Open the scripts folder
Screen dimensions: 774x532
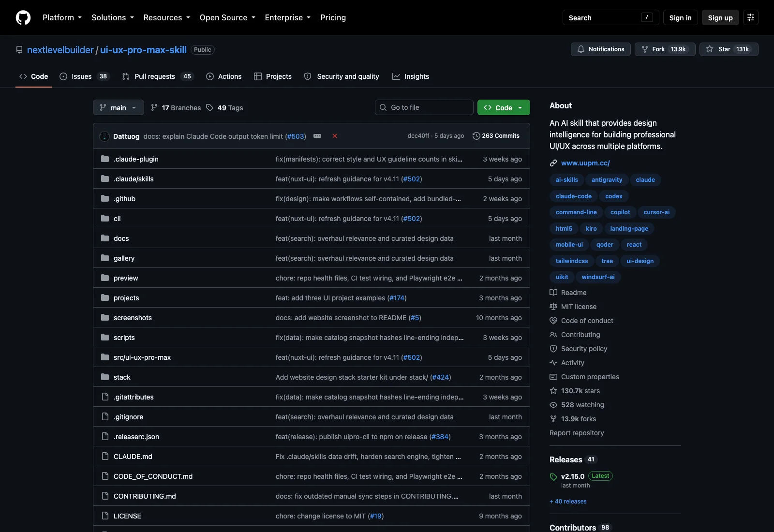coord(124,338)
